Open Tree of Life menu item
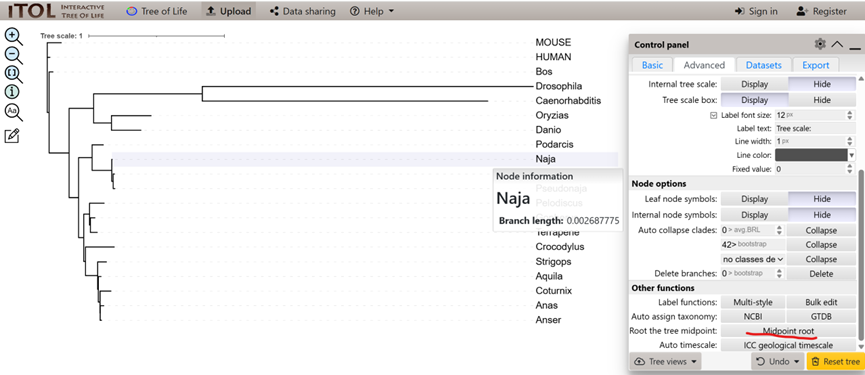 tap(157, 11)
